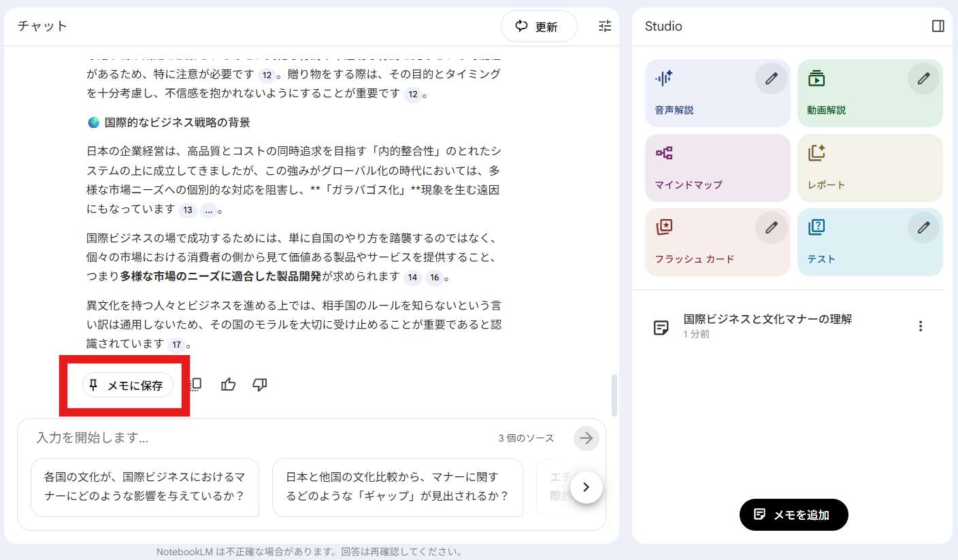Give a thumbs up to the response
The image size is (958, 560).
(x=228, y=384)
